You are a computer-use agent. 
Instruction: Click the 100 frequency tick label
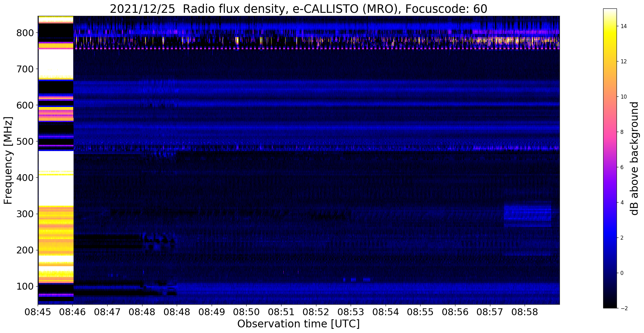pyautogui.click(x=25, y=286)
